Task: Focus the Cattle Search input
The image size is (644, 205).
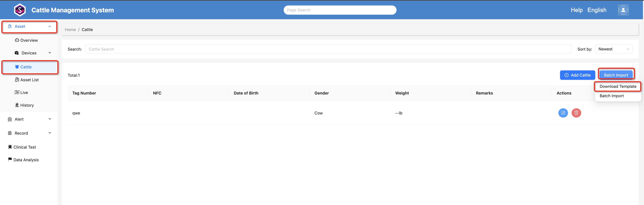Action: point(328,49)
